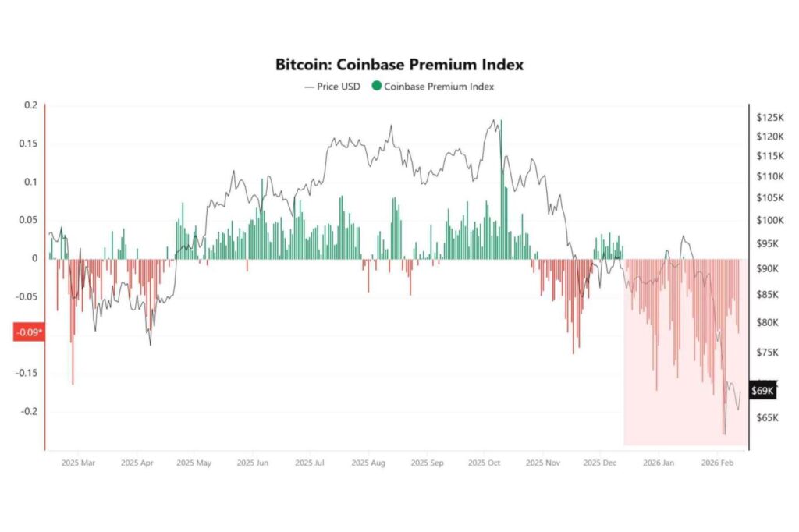This screenshot has width=799, height=532.
Task: Toggle the Price USD series legend label
Action: [x=339, y=87]
